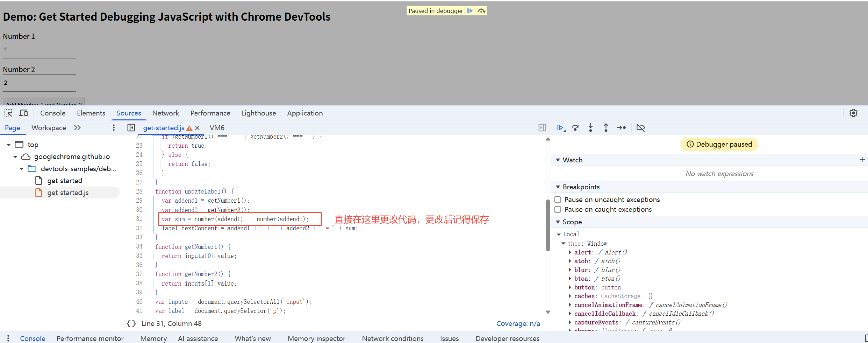This screenshot has height=343, width=868.
Task: Step over next function call
Action: pyautogui.click(x=575, y=128)
